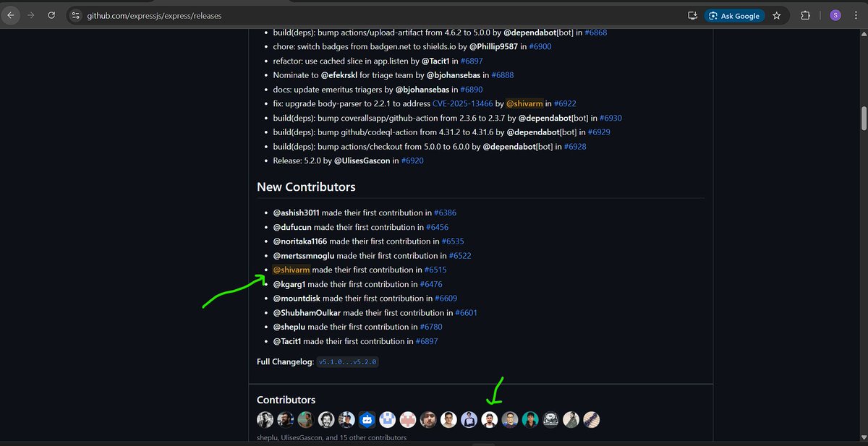
Task: Open @ShubhamOulkar contributor mention
Action: click(x=307, y=312)
